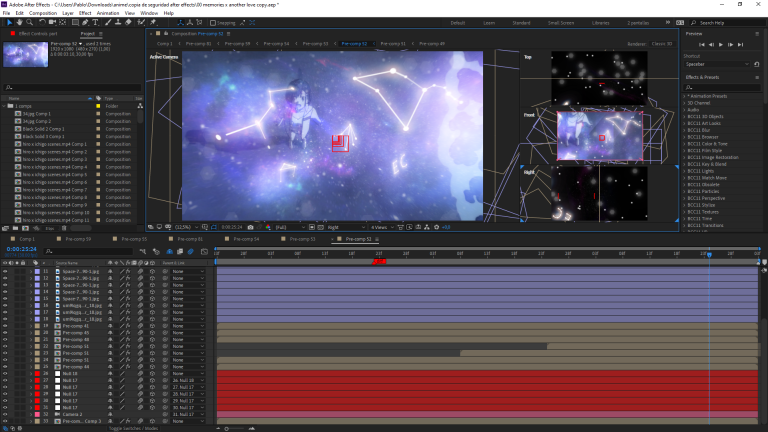The width and height of the screenshot is (768, 432).
Task: Enable the Snapping checkbox
Action: (x=214, y=22)
